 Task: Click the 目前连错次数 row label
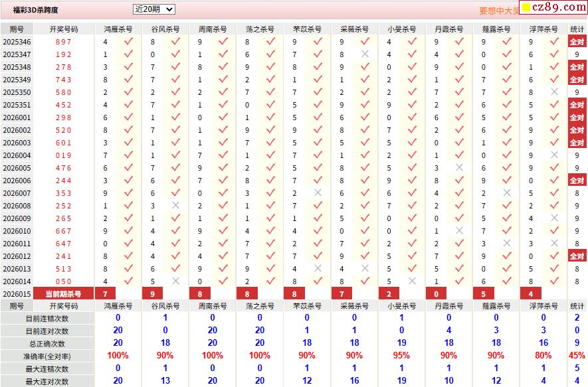pos(47,319)
